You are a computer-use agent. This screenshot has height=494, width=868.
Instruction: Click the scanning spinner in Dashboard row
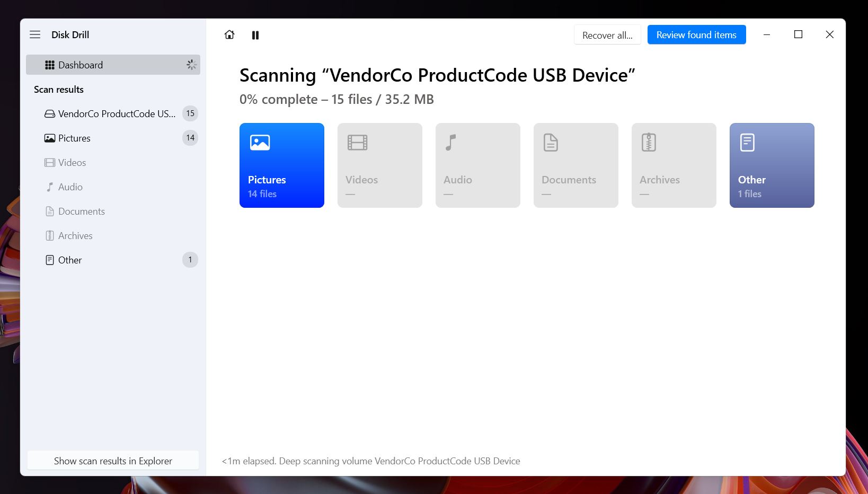click(x=191, y=65)
